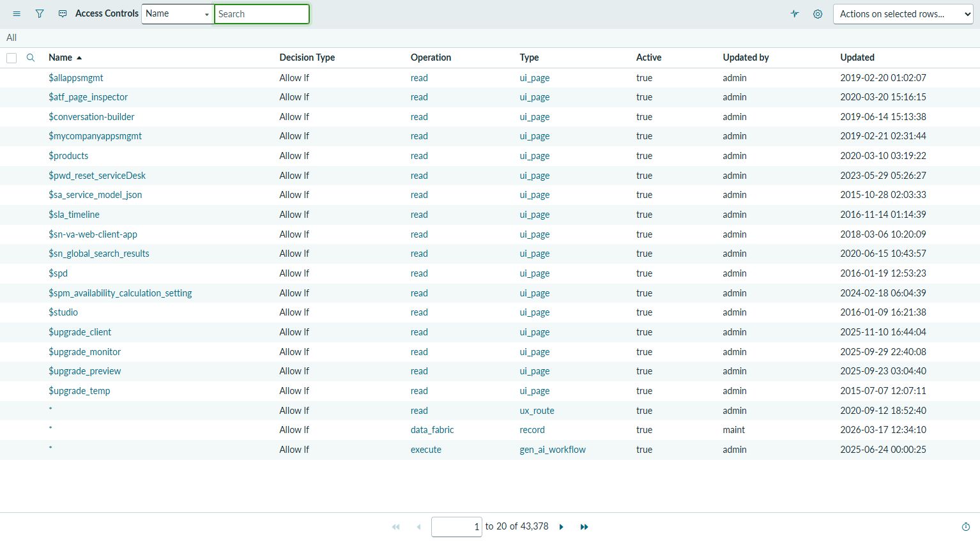The image size is (980, 541).
Task: Go to next page of results
Action: 562,527
